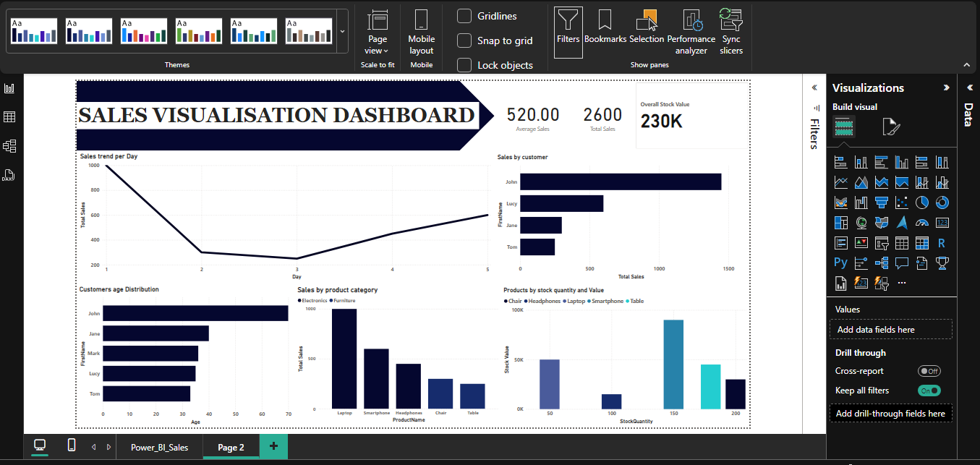The height and width of the screenshot is (465, 980).
Task: Open the Bookmarks pane
Action: coord(605,33)
